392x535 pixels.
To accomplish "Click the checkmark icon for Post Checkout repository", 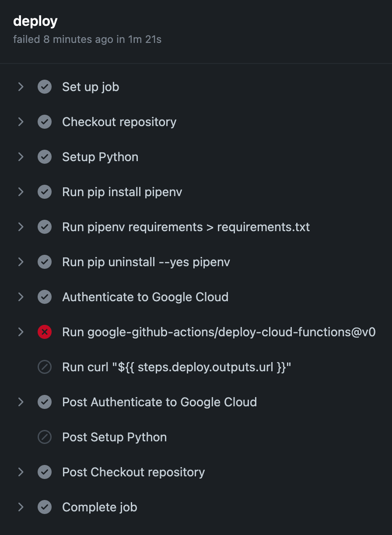I will coord(44,472).
